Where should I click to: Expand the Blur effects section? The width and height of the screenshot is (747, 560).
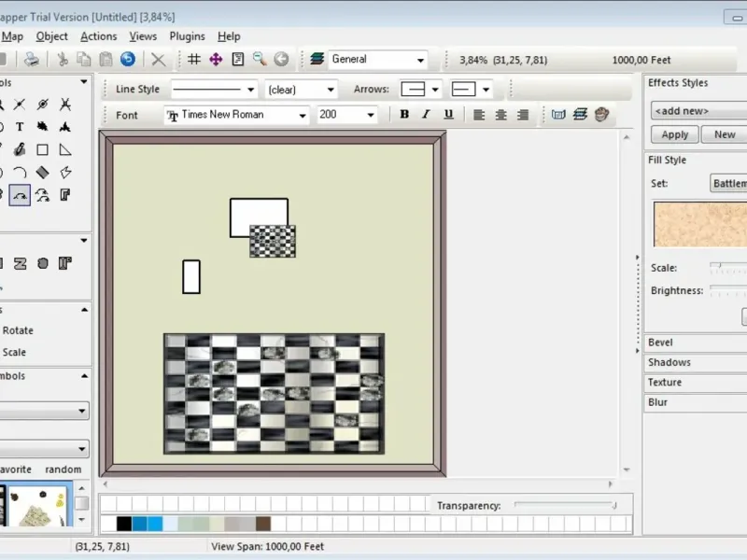696,402
